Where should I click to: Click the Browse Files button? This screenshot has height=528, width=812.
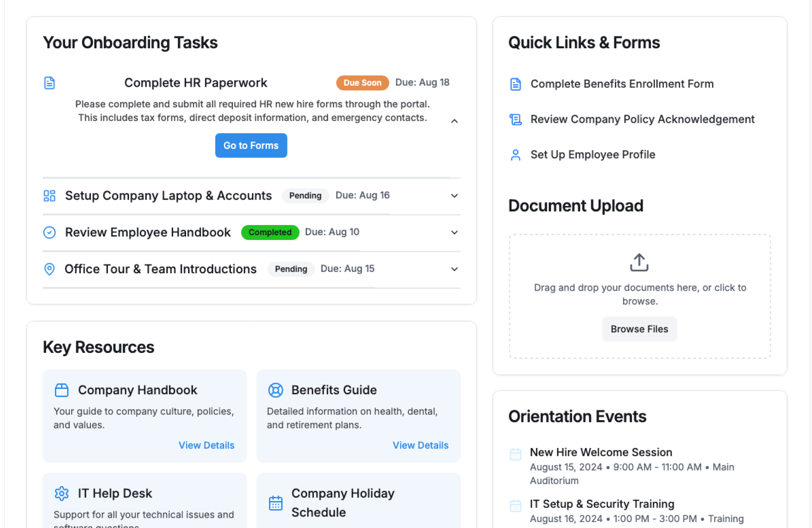click(x=639, y=329)
